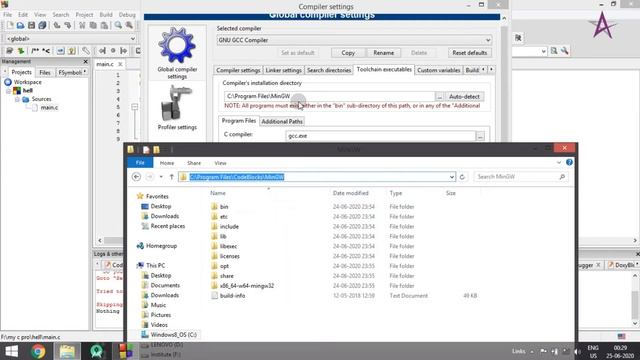Screen dimensions: 640x360
Task: Open the Explorer address bar history dropdown
Action: point(452,177)
